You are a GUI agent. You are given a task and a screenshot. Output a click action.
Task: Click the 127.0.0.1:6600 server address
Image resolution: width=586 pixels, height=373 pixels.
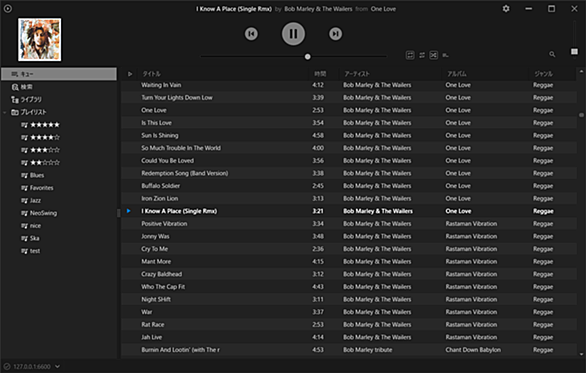(32, 367)
